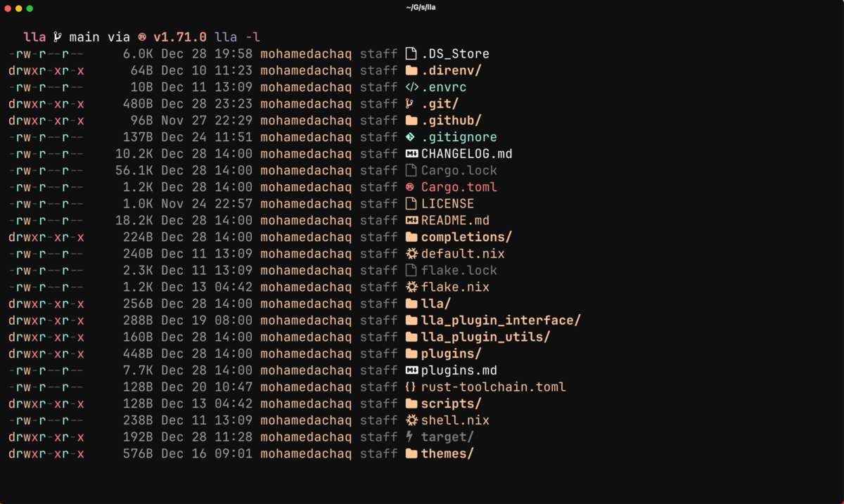Click the diamond icon next to .gitignore

pos(410,136)
